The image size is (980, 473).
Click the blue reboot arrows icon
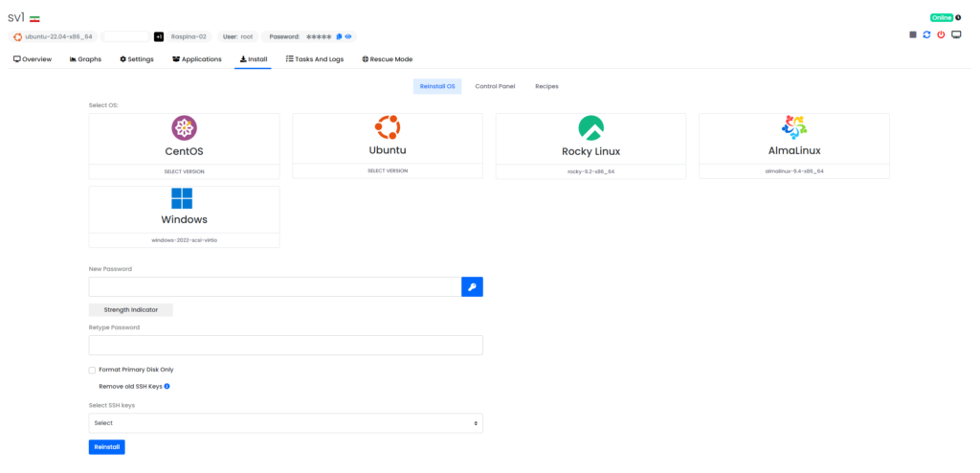[x=926, y=35]
